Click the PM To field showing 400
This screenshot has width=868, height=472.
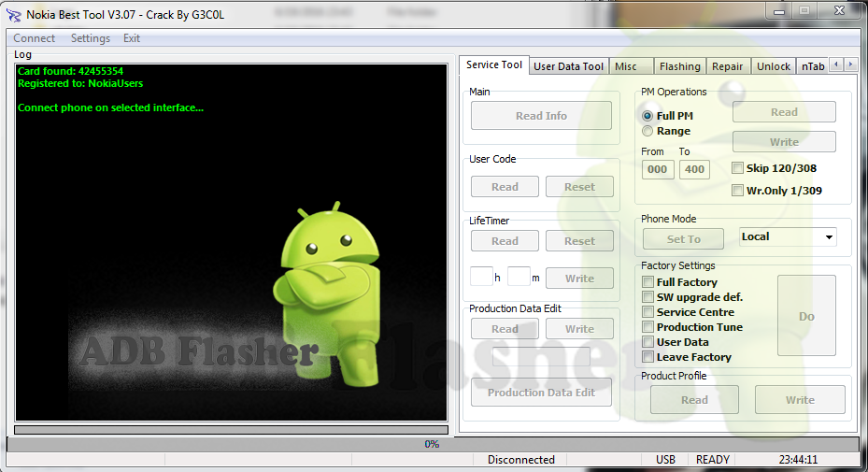(x=694, y=169)
